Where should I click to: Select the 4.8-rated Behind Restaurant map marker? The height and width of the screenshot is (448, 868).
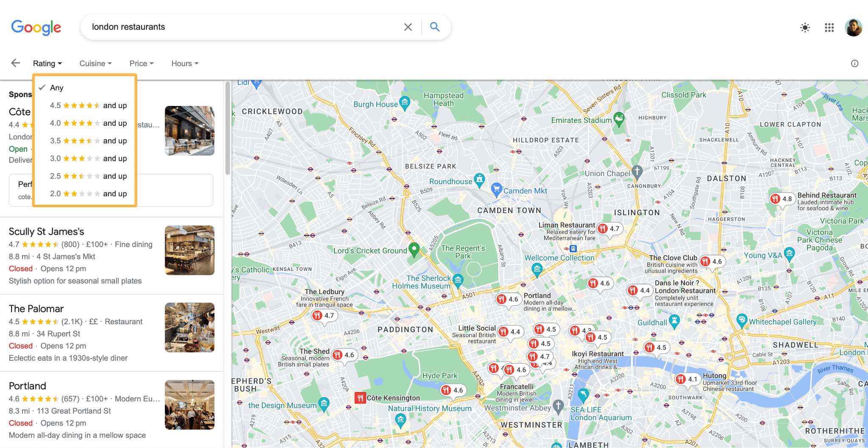(x=782, y=198)
